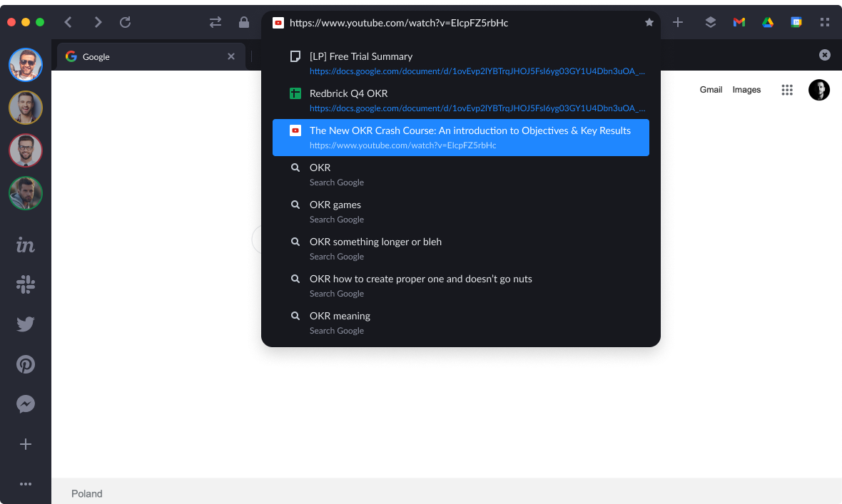The image size is (842, 504).
Task: Click the Images link
Action: [x=746, y=90]
